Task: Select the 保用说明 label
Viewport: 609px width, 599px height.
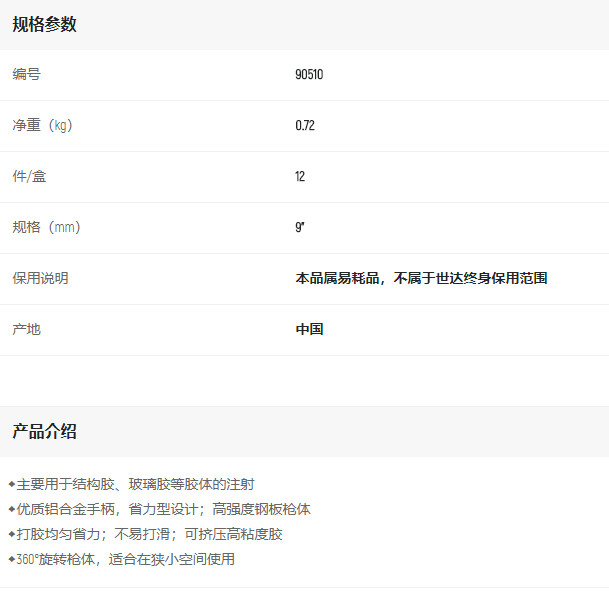Action: pyautogui.click(x=40, y=279)
